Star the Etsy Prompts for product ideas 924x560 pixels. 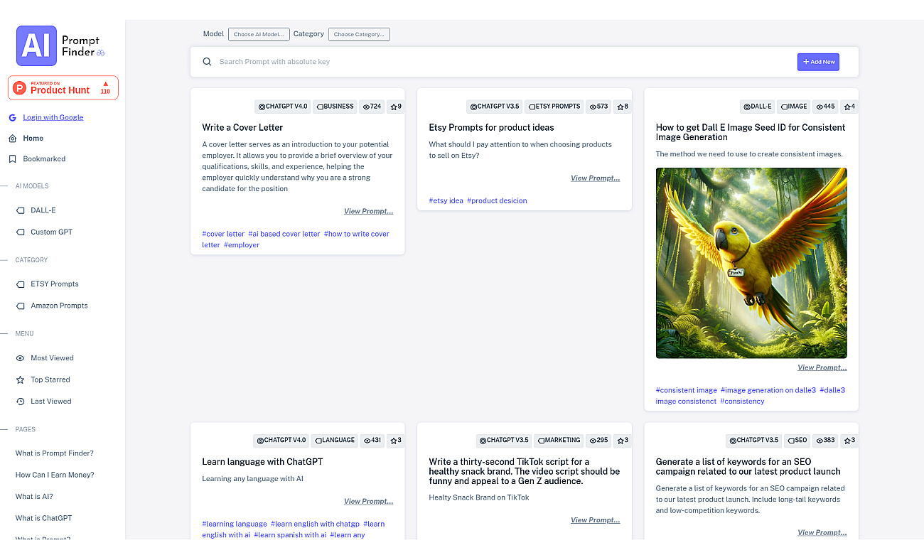coord(623,107)
